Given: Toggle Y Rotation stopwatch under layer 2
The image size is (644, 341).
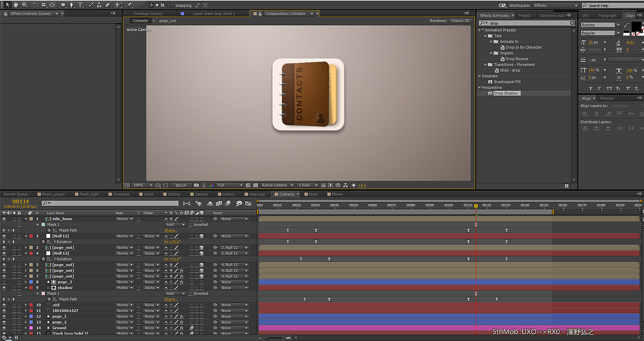Looking at the screenshot, I should click(43, 242).
